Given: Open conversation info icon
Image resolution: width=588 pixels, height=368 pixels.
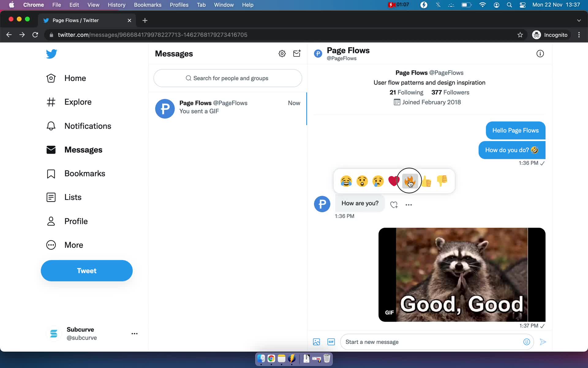Looking at the screenshot, I should coord(540,54).
